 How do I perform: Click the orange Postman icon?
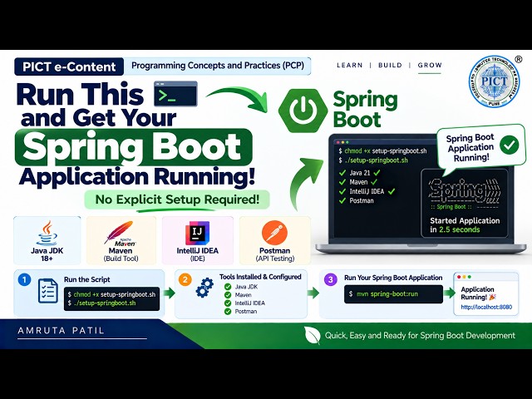pyautogui.click(x=274, y=233)
